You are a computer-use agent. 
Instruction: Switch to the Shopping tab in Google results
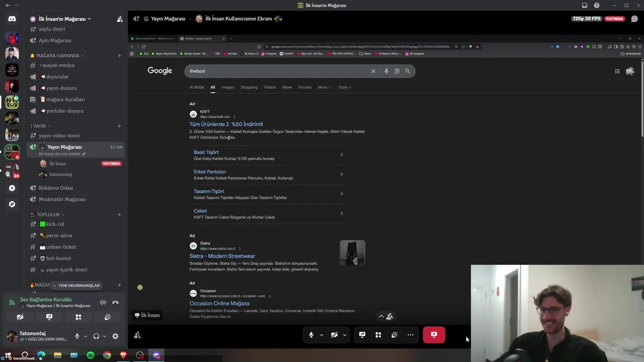coord(249,87)
